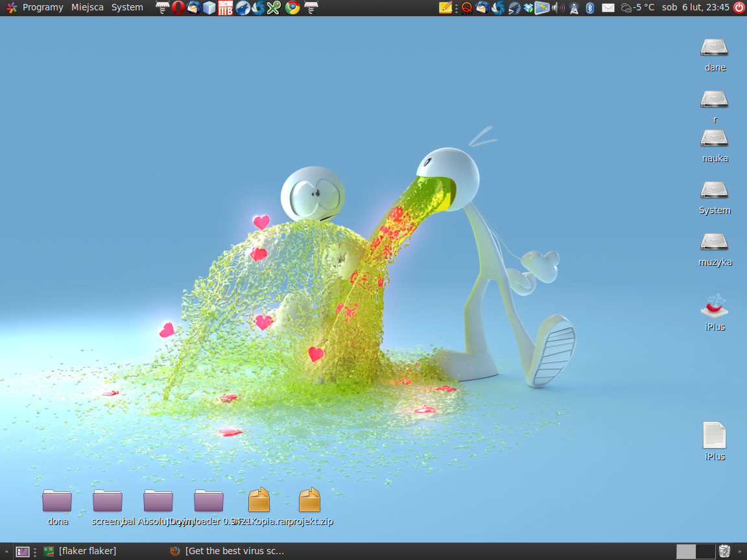Open the QNapi tray icon
This screenshot has width=747, height=560.
[466, 8]
